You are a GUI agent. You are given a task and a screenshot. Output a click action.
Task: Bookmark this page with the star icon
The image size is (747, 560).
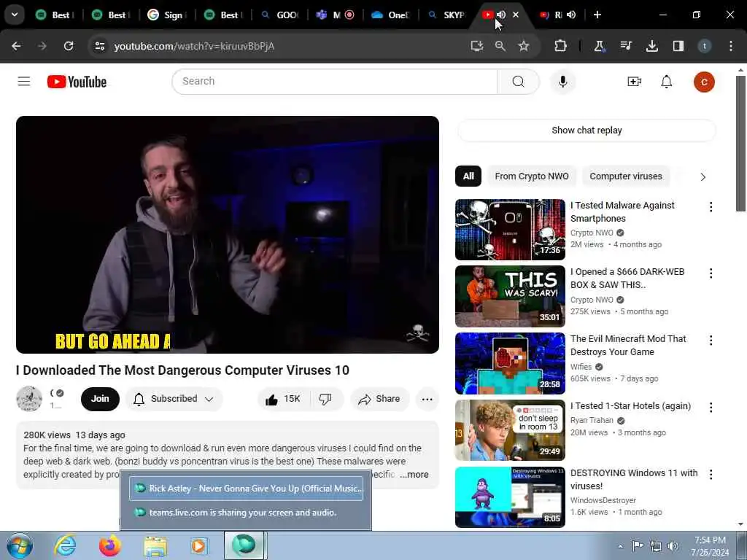[524, 46]
